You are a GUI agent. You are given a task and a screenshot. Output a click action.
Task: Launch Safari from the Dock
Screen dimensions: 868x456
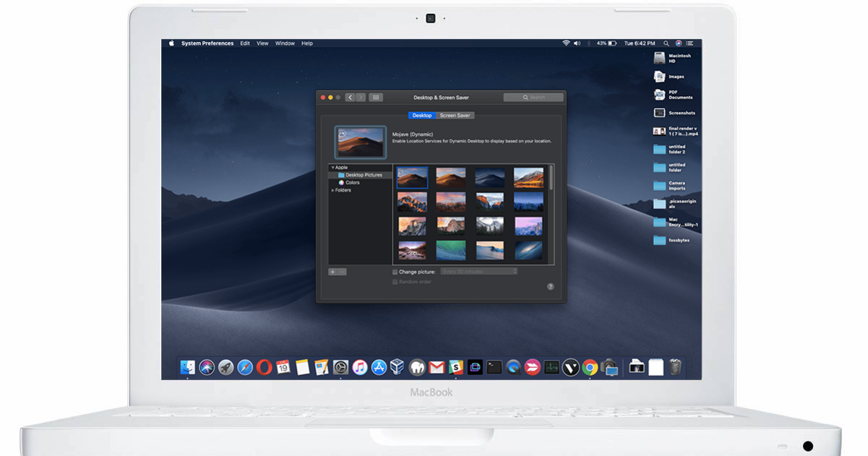245,367
